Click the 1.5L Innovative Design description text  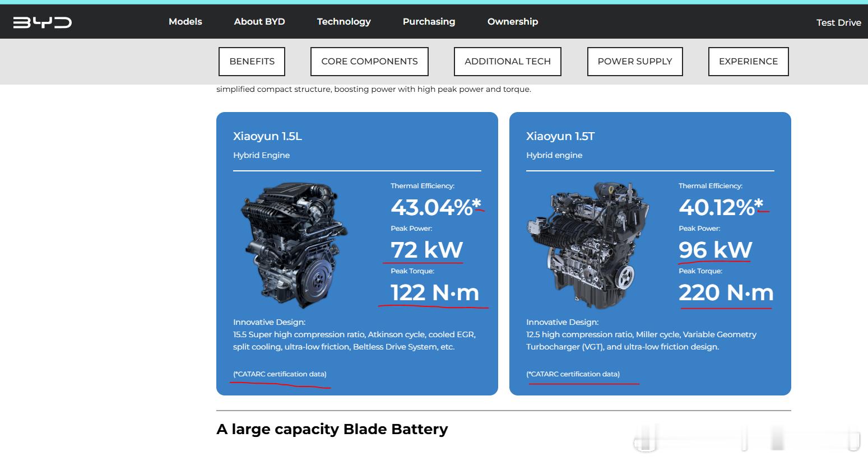[x=354, y=341]
